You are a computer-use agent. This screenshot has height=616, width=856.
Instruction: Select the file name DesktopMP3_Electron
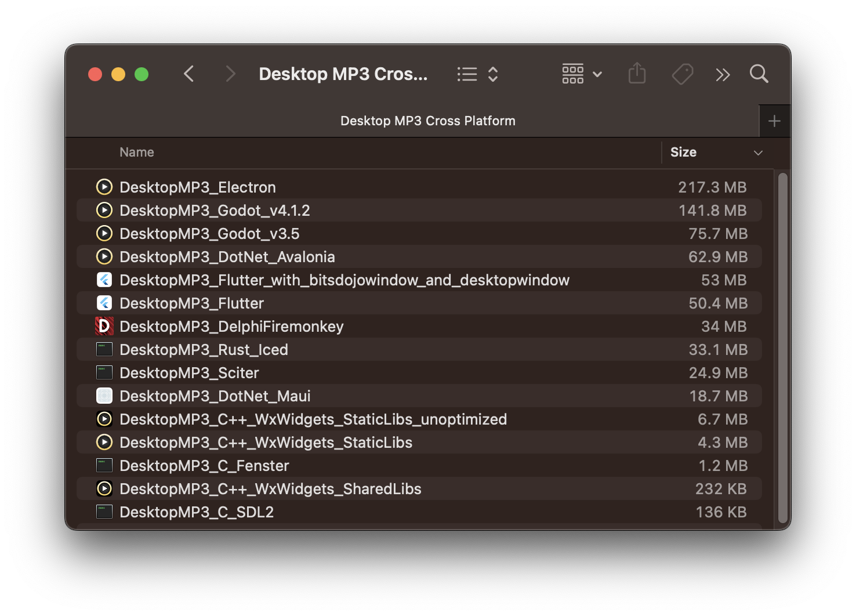(x=198, y=187)
